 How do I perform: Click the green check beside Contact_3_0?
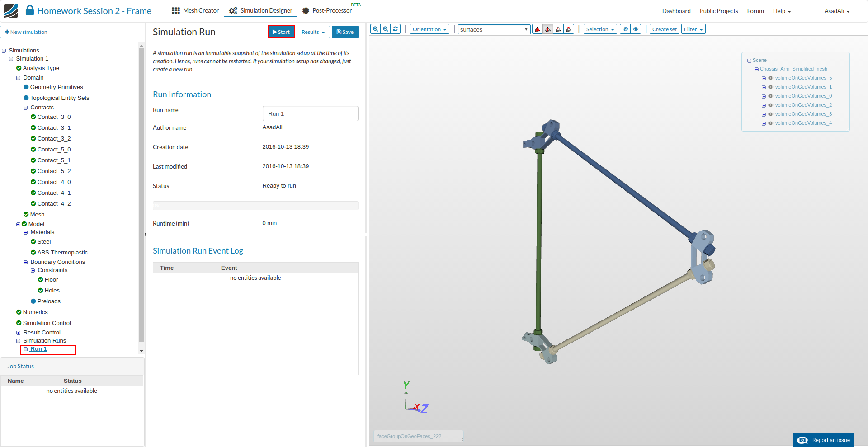tap(33, 117)
